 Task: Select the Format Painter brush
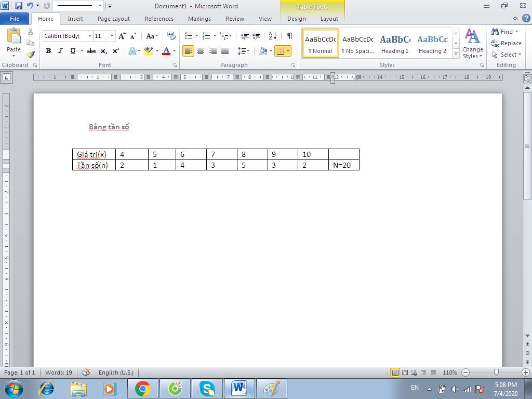tap(30, 54)
